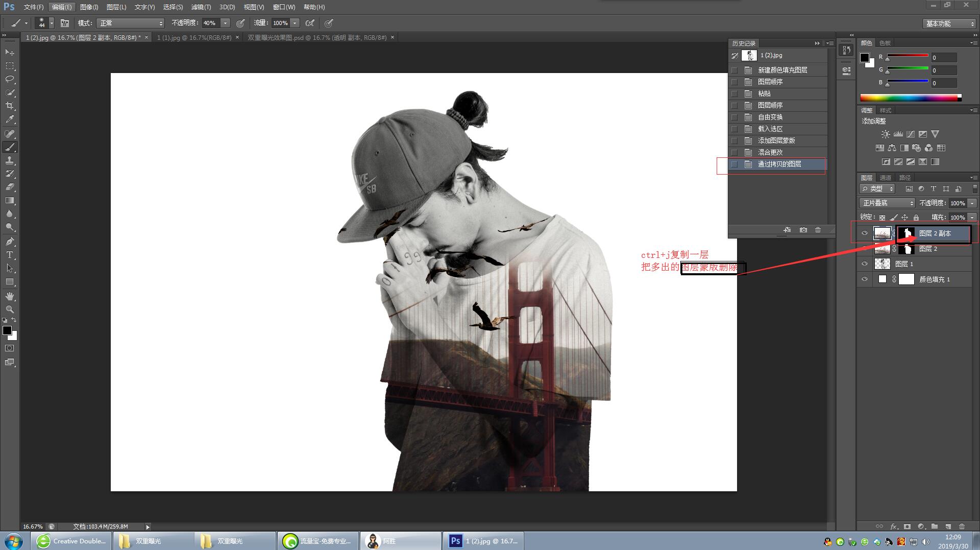Select the 添加图层蒙版 history state
Screen dimensions: 980x550
[x=776, y=140]
